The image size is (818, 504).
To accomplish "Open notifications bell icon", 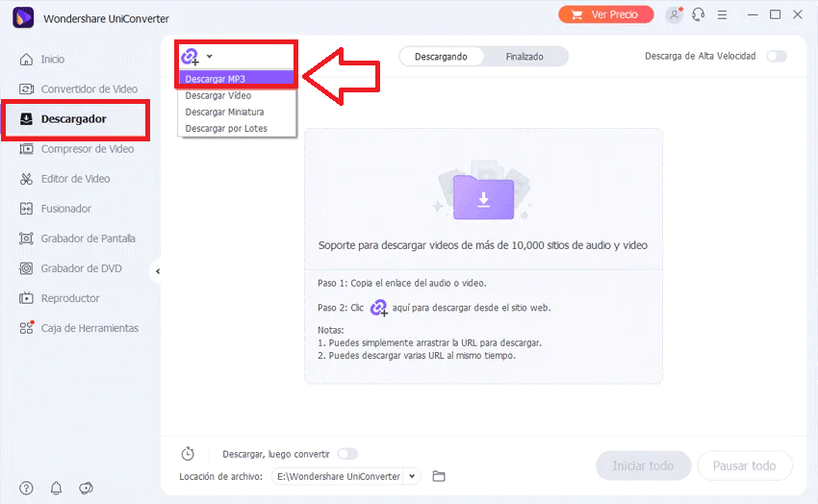I will pos(56,488).
